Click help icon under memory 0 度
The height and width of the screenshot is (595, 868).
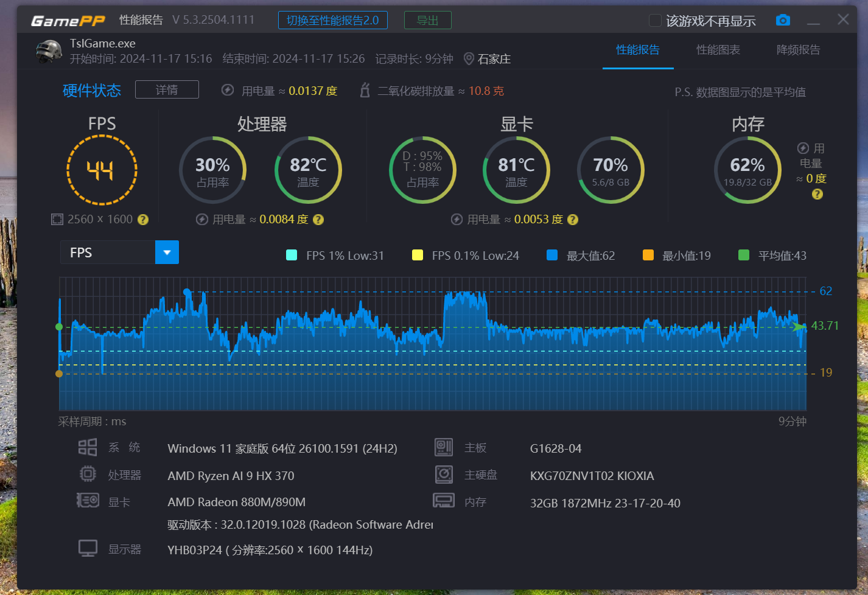pos(817,194)
